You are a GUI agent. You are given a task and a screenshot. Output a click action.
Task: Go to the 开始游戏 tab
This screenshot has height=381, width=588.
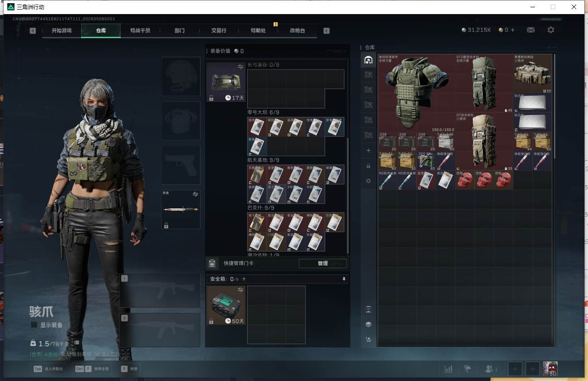tap(62, 30)
